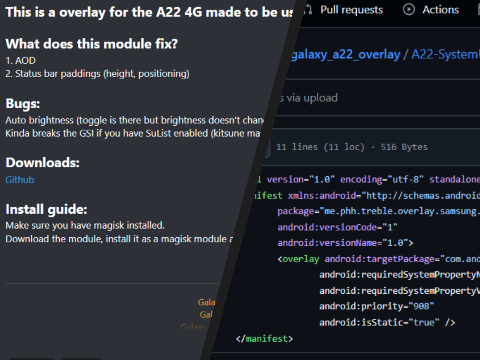Click the android:priority="908" line

click(376, 306)
